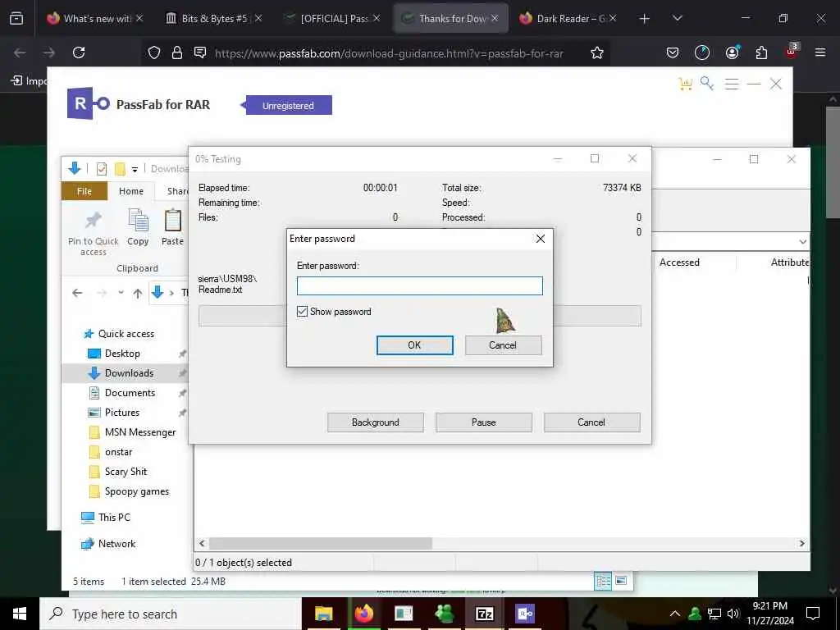Switch to [OFFICIAL] PassFab tab
Image resolution: width=840 pixels, height=630 pixels.
click(332, 18)
